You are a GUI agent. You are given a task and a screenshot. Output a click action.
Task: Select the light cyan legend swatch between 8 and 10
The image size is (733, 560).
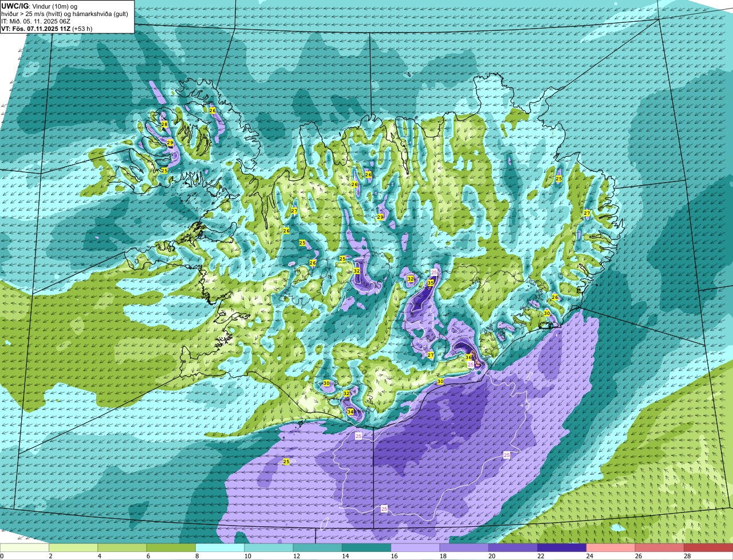(x=220, y=547)
